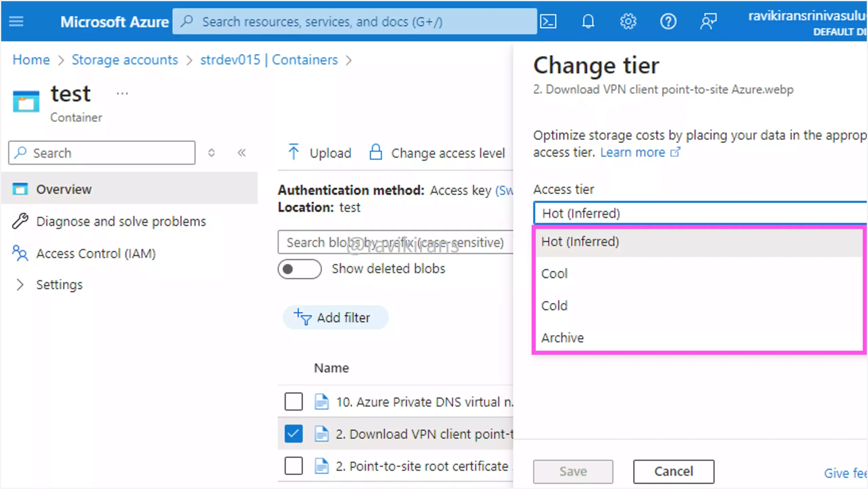Open portal settings gear

click(628, 22)
